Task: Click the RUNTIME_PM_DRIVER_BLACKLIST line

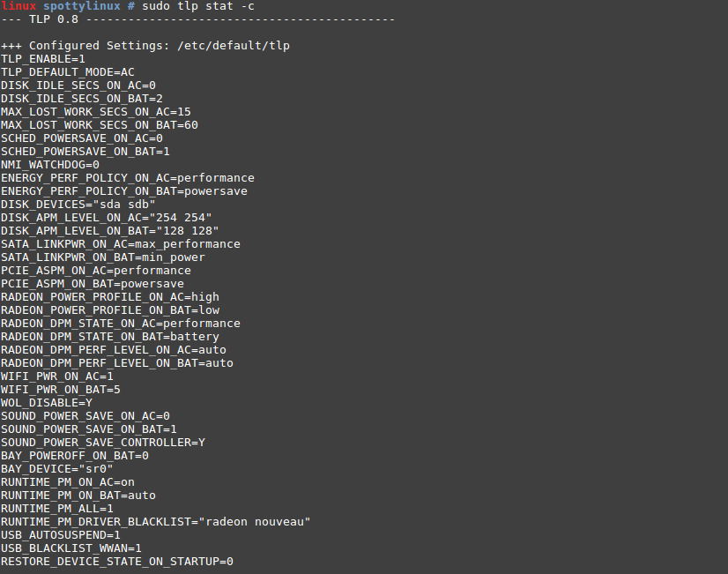Action: coord(155,522)
